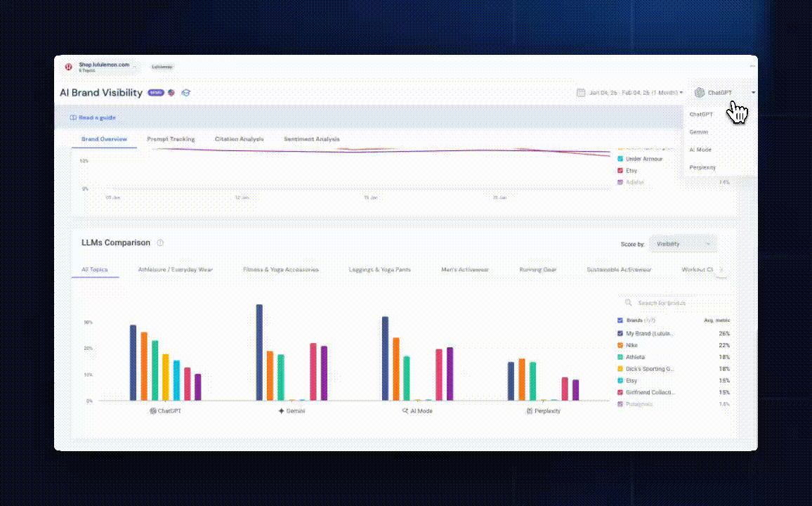Click AI Mode icon under chart
812x506 pixels.
point(405,410)
